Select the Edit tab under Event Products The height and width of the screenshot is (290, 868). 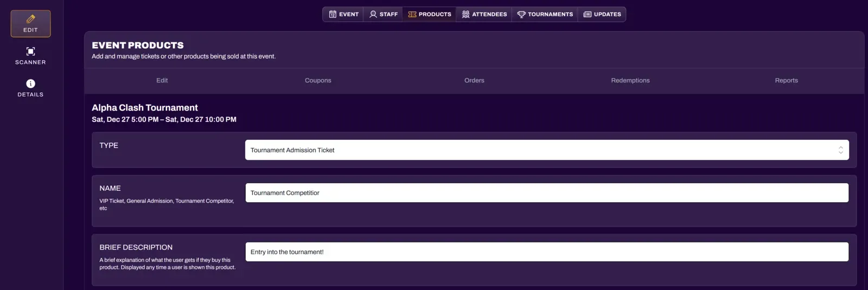162,80
